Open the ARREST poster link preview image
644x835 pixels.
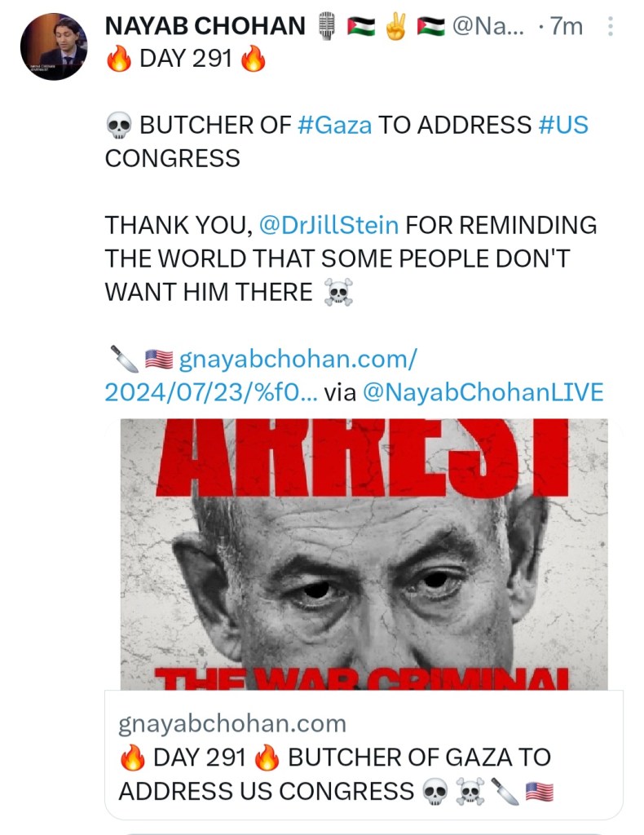point(364,554)
